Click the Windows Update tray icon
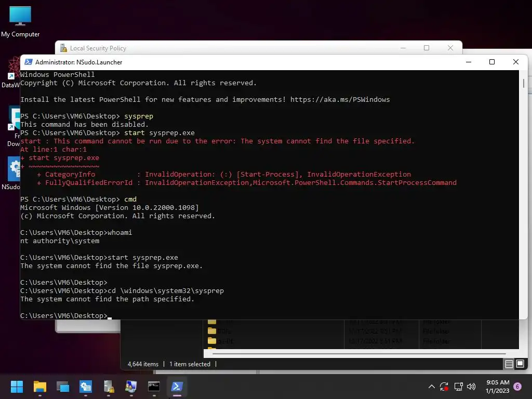 coord(444,387)
